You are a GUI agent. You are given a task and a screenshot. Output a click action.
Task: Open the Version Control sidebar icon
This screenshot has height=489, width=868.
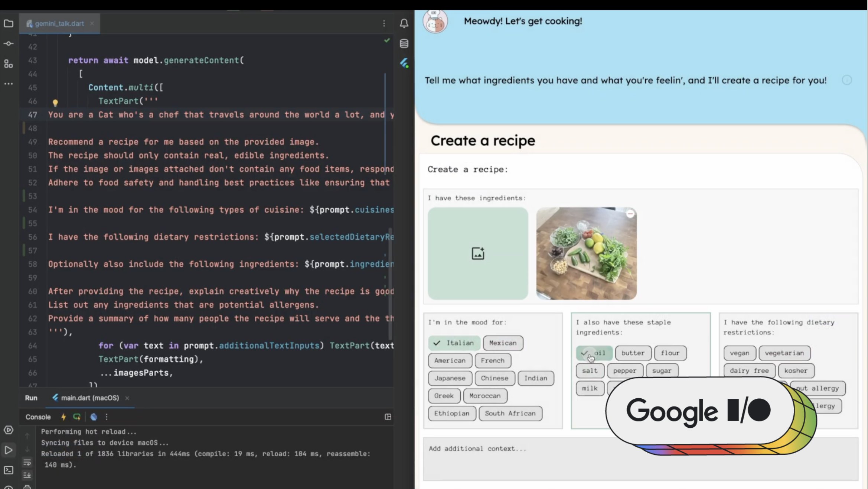click(9, 43)
